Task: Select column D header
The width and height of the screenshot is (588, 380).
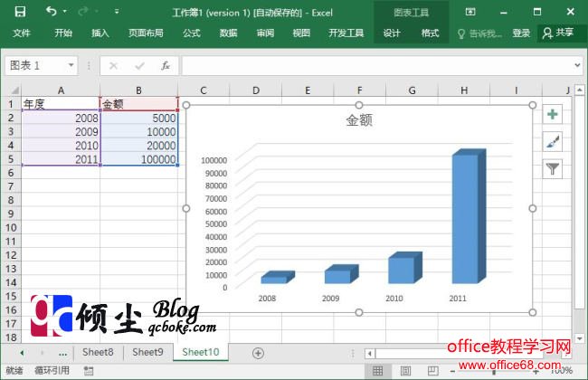Action: (256, 90)
